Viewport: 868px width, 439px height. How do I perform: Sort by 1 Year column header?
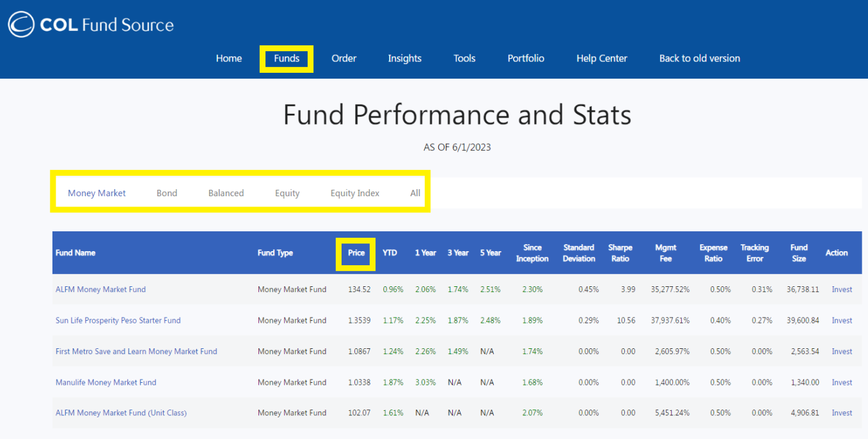tap(425, 253)
